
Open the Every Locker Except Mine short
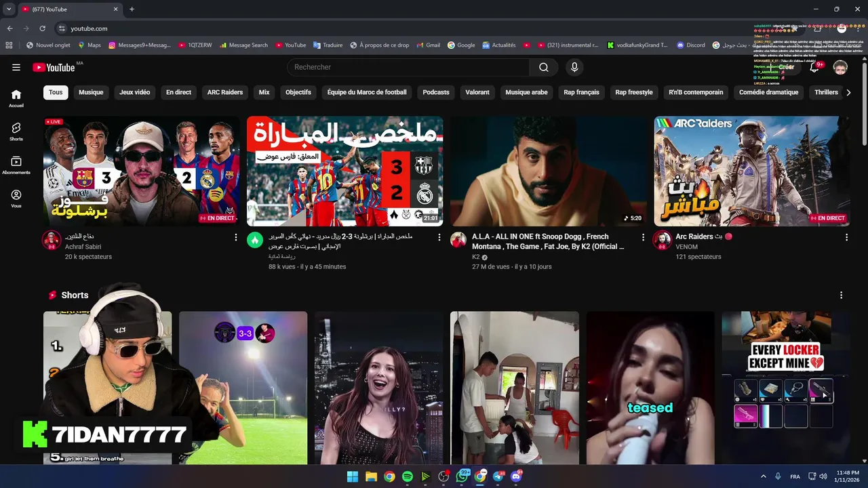tap(786, 388)
